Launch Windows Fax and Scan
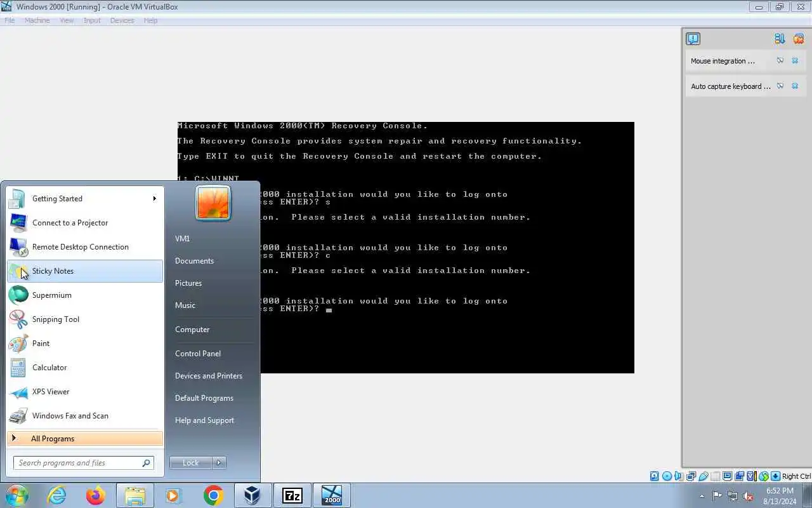 (x=84, y=416)
